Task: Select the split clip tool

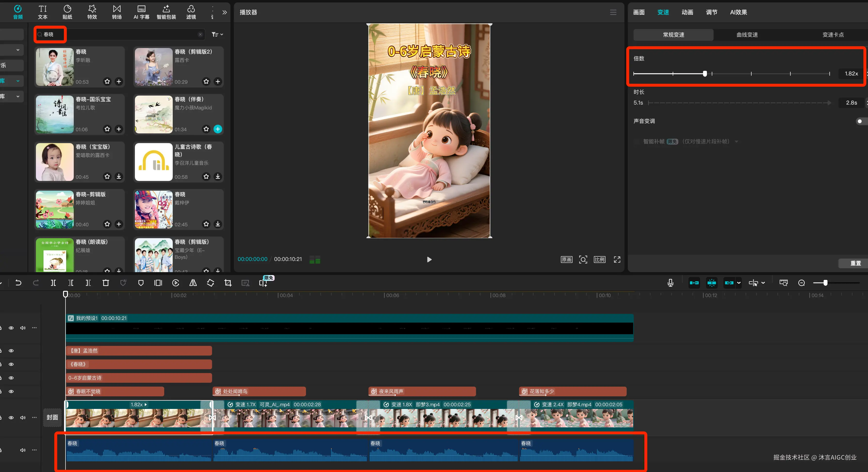Action: click(x=53, y=283)
